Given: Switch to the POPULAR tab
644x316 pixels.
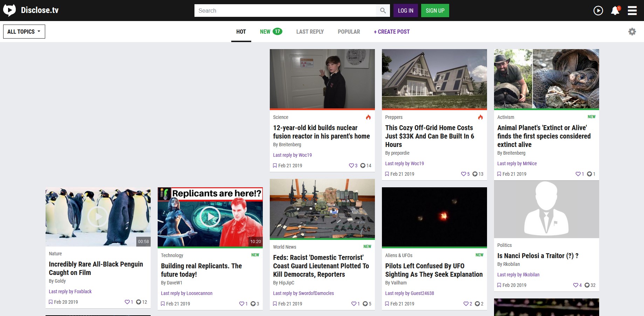Looking at the screenshot, I should (x=349, y=32).
